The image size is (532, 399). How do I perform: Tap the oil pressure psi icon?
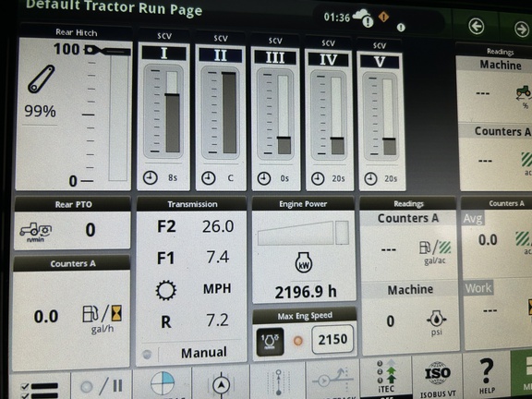[x=436, y=322]
